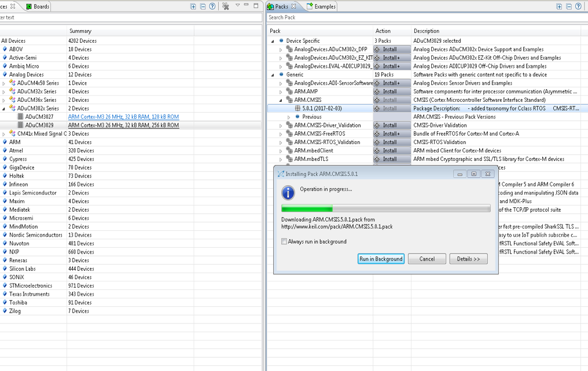Collapse all in the Devices panel toolbar
This screenshot has height=371, width=588.
point(203,6)
